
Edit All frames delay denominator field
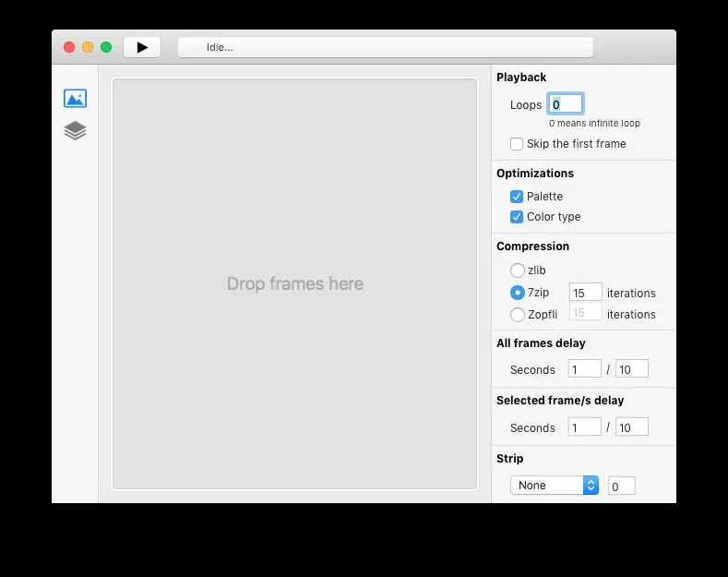(x=632, y=369)
